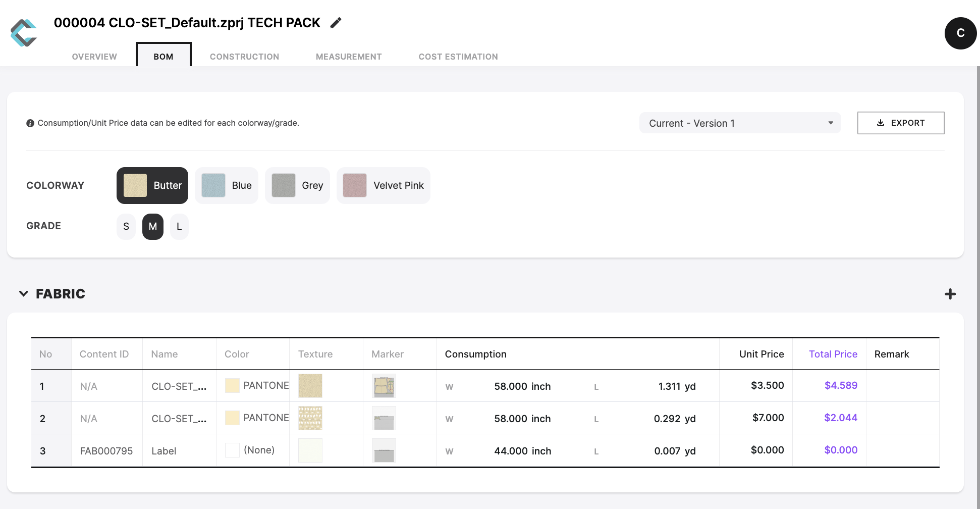Image resolution: width=980 pixels, height=509 pixels.
Task: Click the pencil icon to rename the tech pack
Action: point(335,23)
